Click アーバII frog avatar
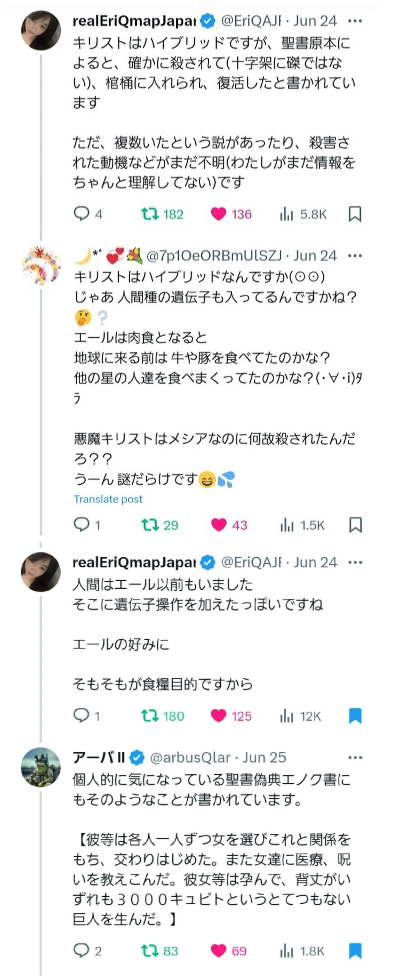The width and height of the screenshot is (398, 980). [x=41, y=767]
